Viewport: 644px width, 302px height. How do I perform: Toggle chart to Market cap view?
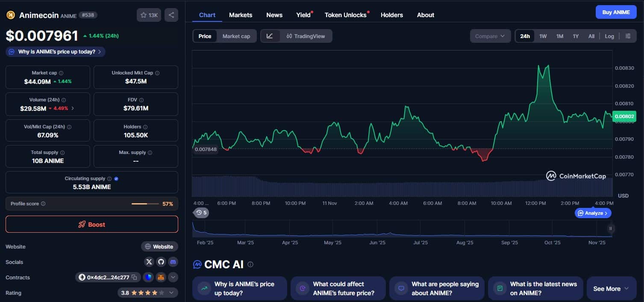click(236, 36)
